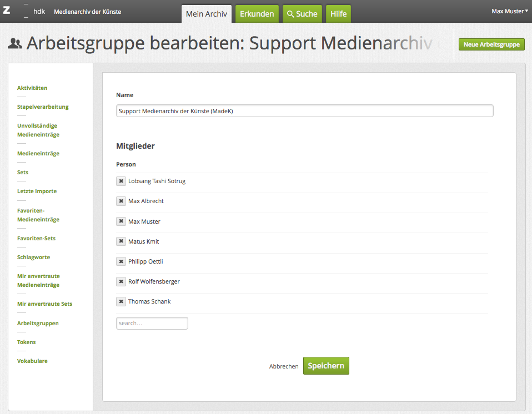Click the Abbrechen link
The width and height of the screenshot is (532, 414).
[284, 366]
